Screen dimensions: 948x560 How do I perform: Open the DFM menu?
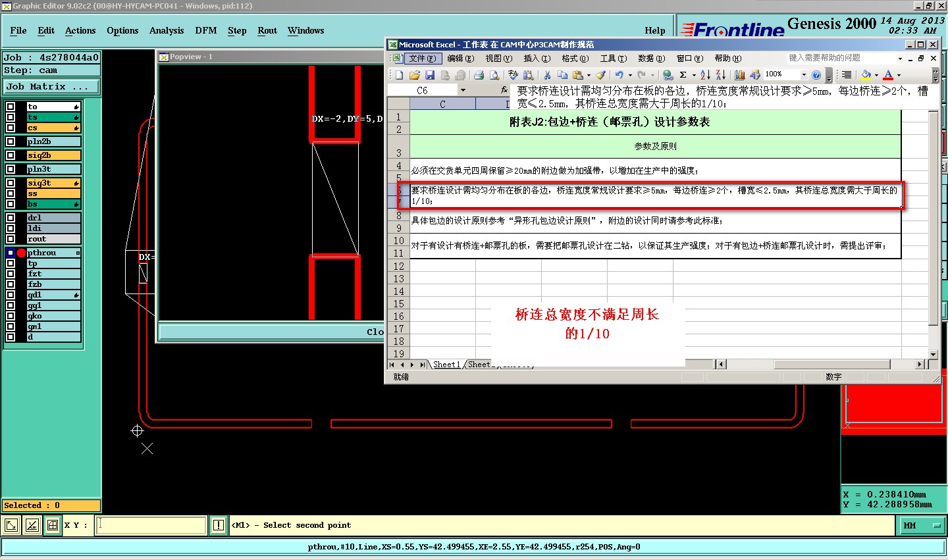[x=206, y=30]
